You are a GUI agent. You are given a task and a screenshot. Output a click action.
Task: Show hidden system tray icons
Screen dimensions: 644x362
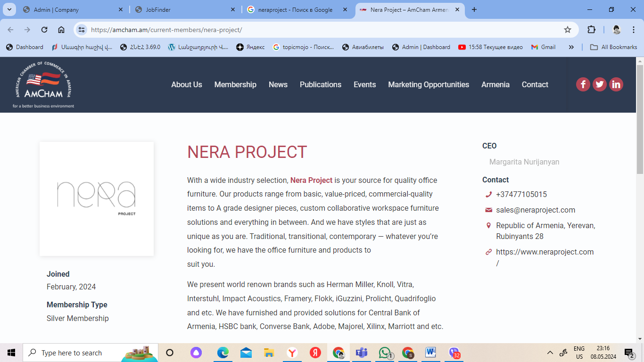click(550, 353)
